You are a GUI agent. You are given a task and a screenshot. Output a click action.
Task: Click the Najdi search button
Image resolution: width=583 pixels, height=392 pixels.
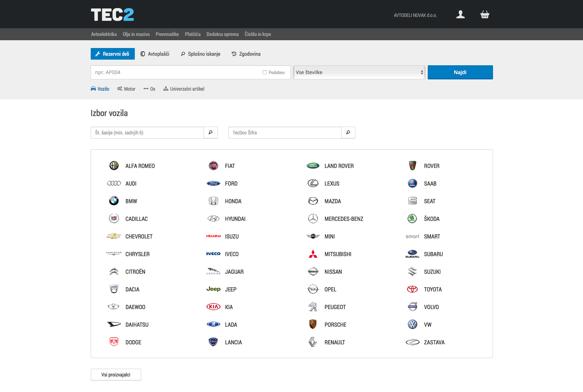pyautogui.click(x=460, y=72)
